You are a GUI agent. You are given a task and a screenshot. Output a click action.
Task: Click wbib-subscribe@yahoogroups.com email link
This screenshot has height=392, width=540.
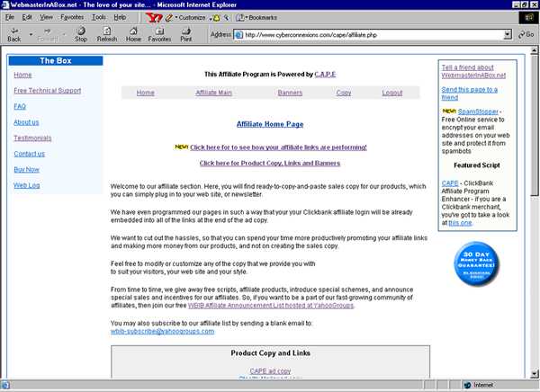tap(162, 331)
